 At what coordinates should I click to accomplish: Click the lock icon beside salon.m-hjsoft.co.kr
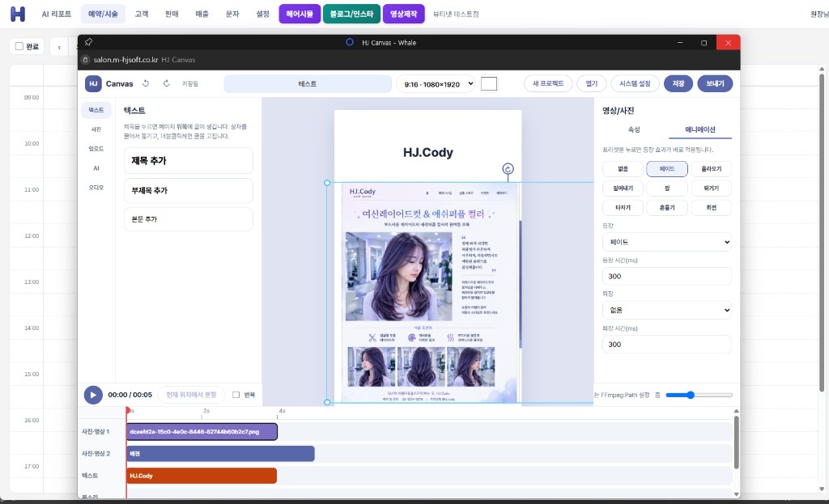coord(85,60)
